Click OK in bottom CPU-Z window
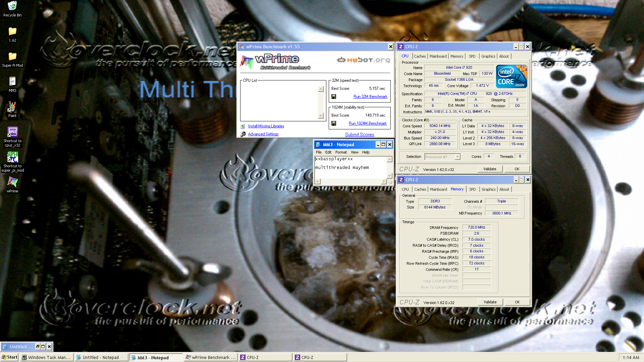 click(517, 302)
